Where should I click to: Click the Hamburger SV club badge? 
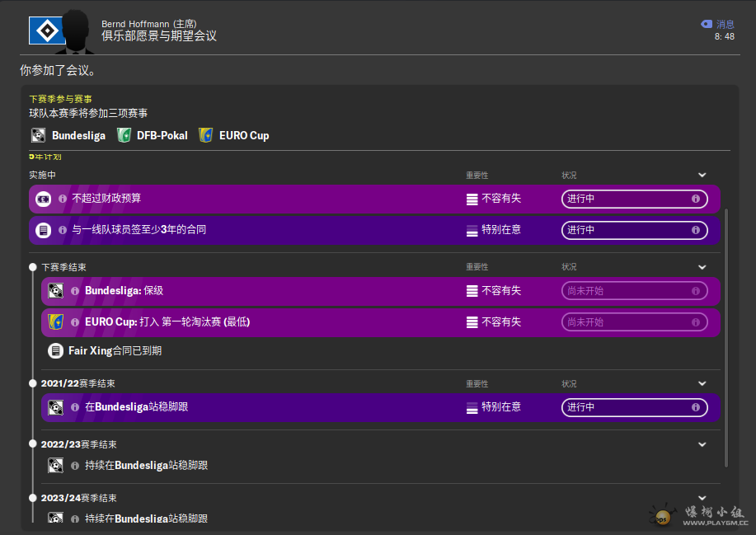tap(47, 31)
